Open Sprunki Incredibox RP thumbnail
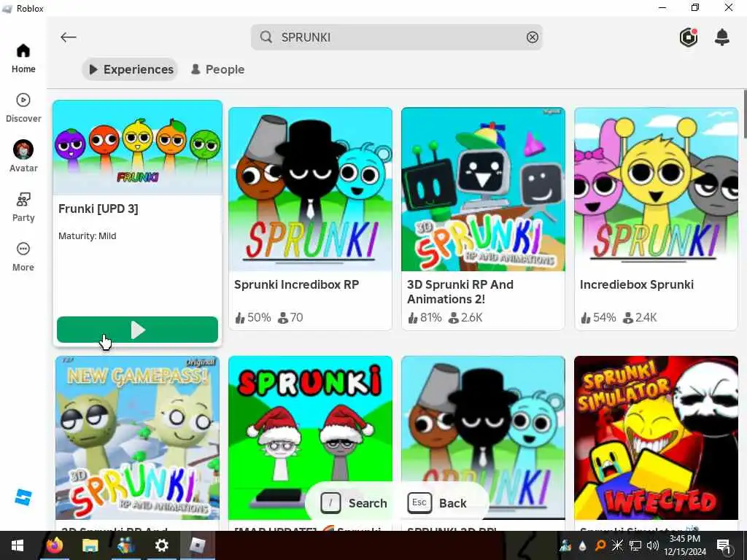Screen dimensions: 747x560 (310, 190)
